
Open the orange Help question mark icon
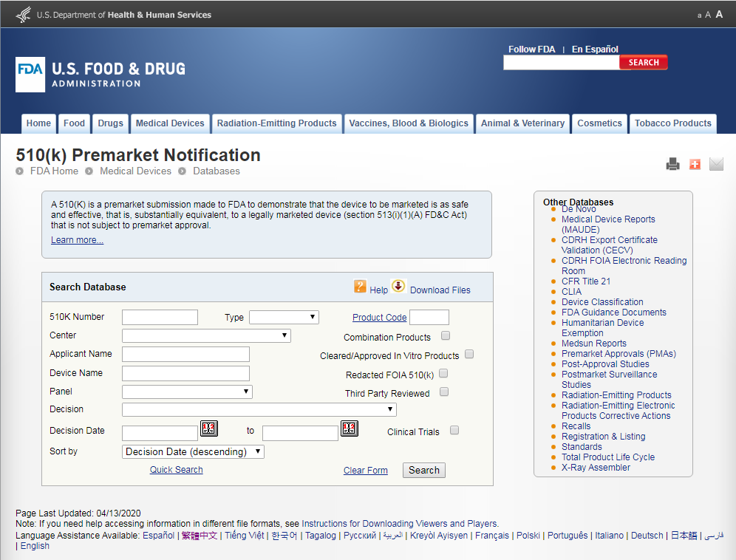tap(360, 287)
